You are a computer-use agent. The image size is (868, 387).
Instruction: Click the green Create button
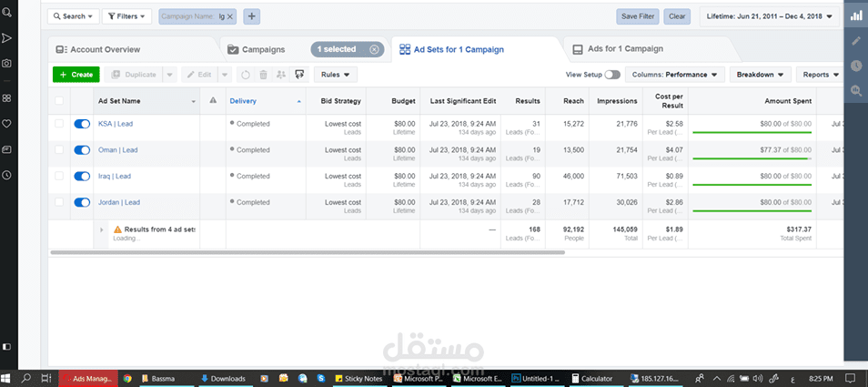[76, 75]
